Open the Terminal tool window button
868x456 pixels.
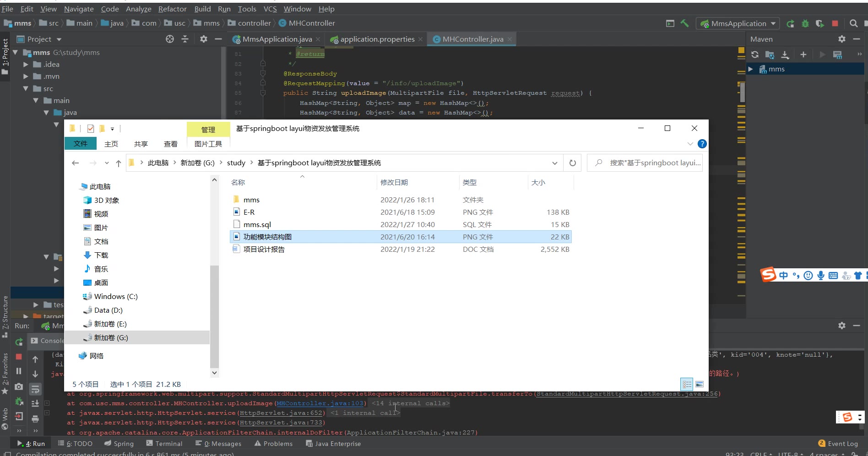pyautogui.click(x=164, y=444)
